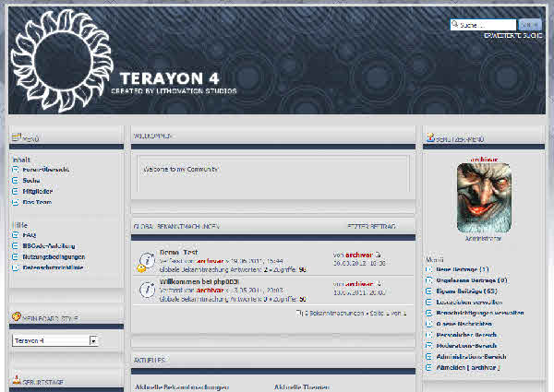Click the archivar avatar image
This screenshot has height=392, width=554.
(x=483, y=197)
